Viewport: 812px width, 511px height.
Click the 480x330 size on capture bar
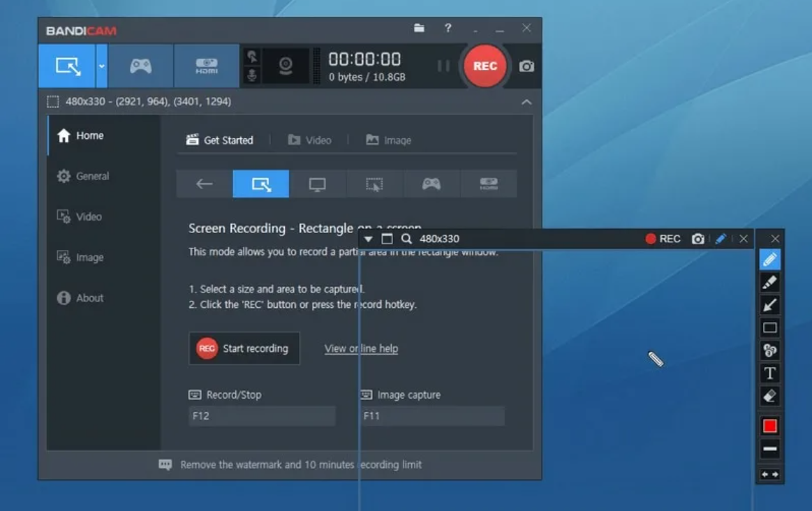click(x=439, y=239)
